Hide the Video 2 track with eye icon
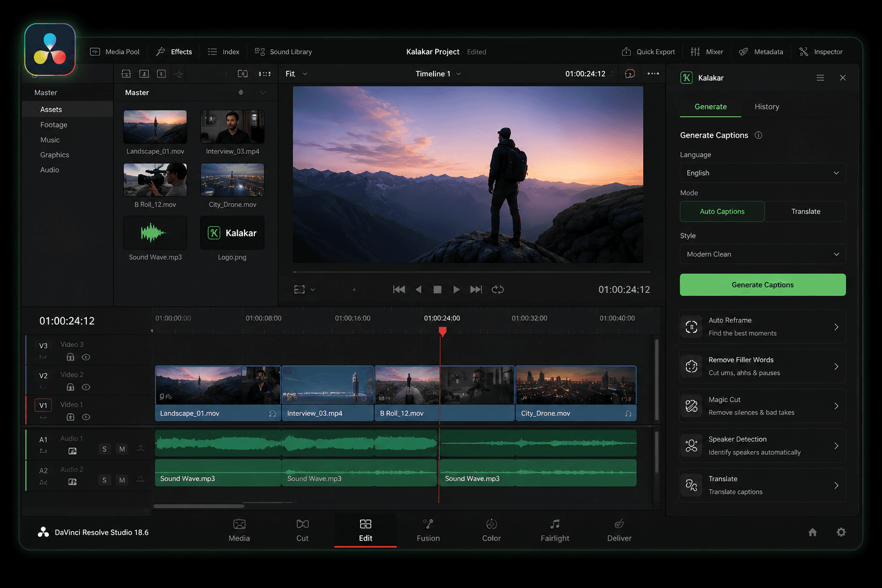This screenshot has width=882, height=588. click(86, 387)
